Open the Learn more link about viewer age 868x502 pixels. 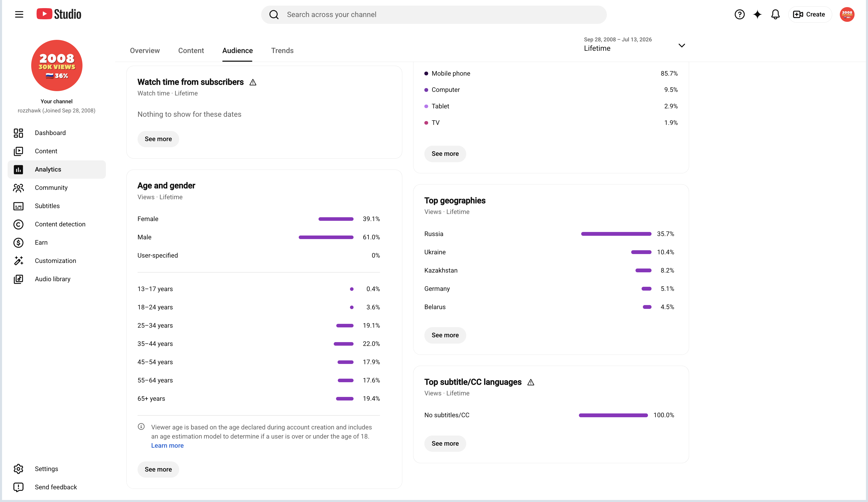167,445
